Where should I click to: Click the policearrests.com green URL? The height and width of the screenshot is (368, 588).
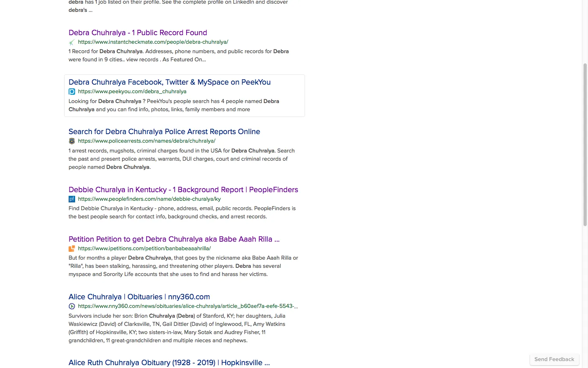147,141
